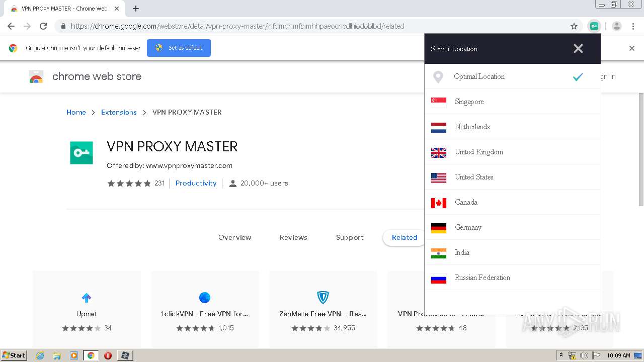Switch to the Support tab
The height and width of the screenshot is (362, 644).
(350, 237)
